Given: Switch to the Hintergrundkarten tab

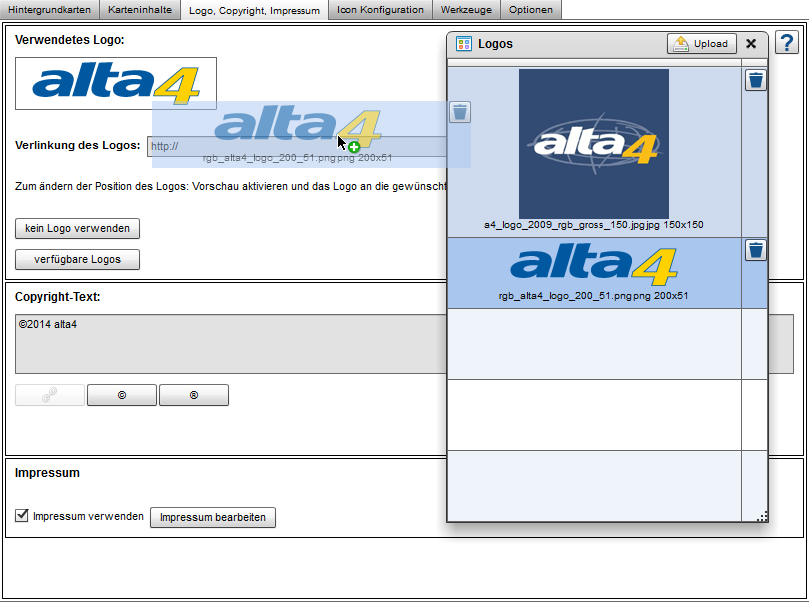Looking at the screenshot, I should (50, 10).
